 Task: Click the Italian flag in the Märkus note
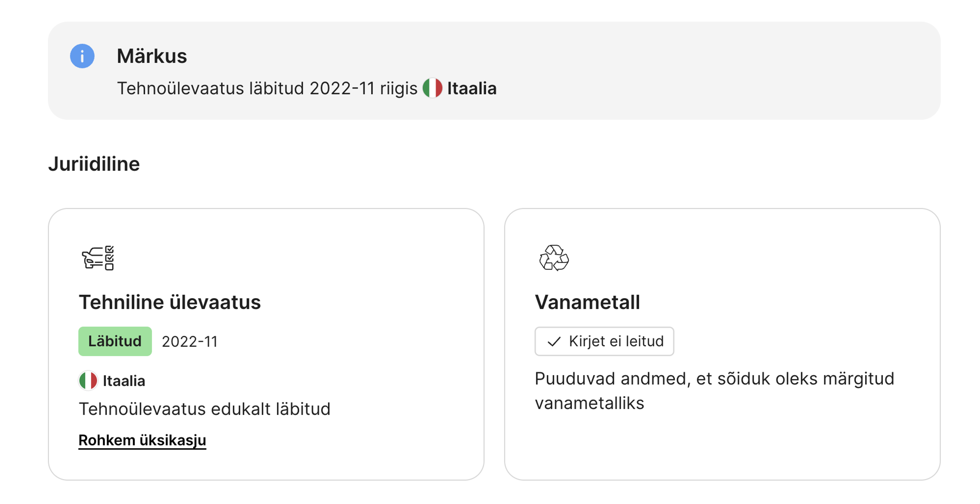coord(433,88)
